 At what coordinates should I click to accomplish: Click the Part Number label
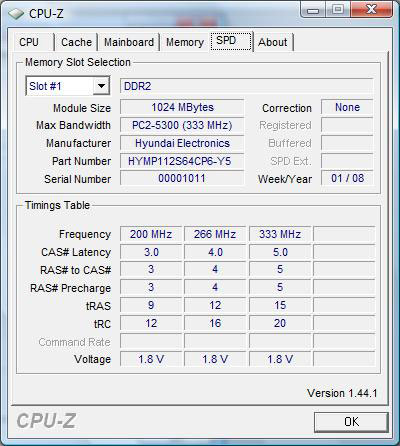[81, 161]
